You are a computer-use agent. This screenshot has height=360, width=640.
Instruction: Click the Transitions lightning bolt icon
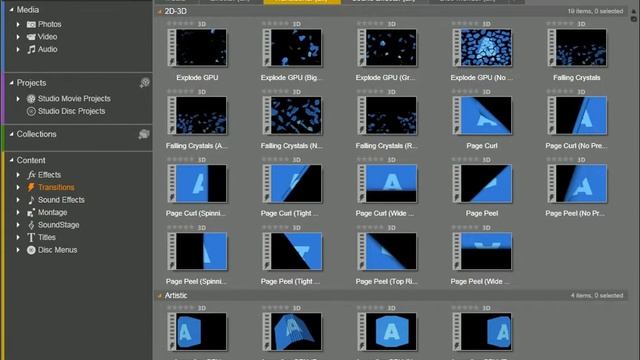click(31, 187)
